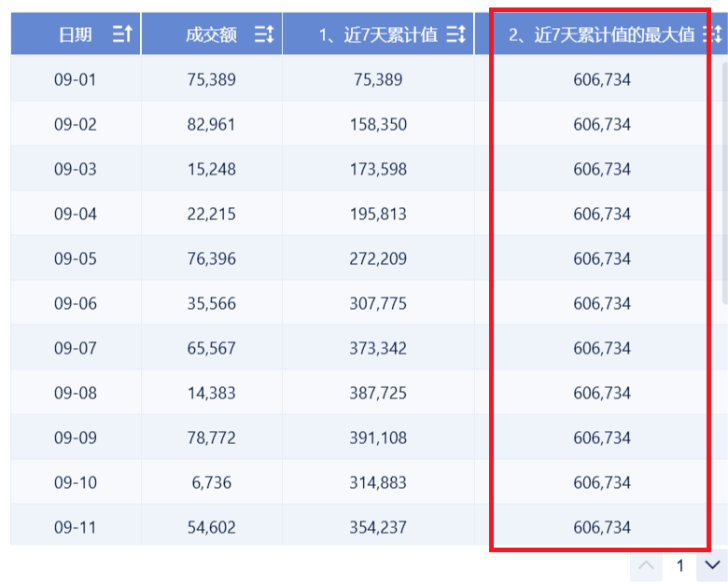Click the 1、近7天累计值 column header
The image size is (728, 584).
(378, 34)
